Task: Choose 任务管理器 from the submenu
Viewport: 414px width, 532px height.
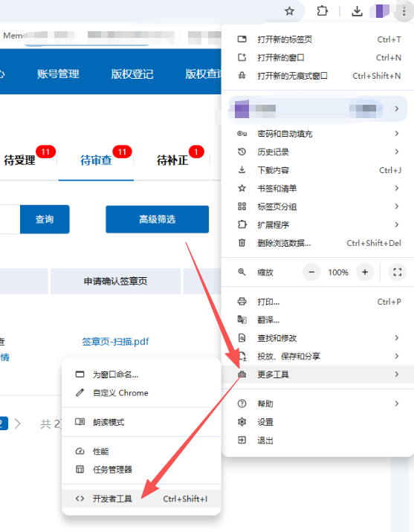Action: [x=141, y=470]
